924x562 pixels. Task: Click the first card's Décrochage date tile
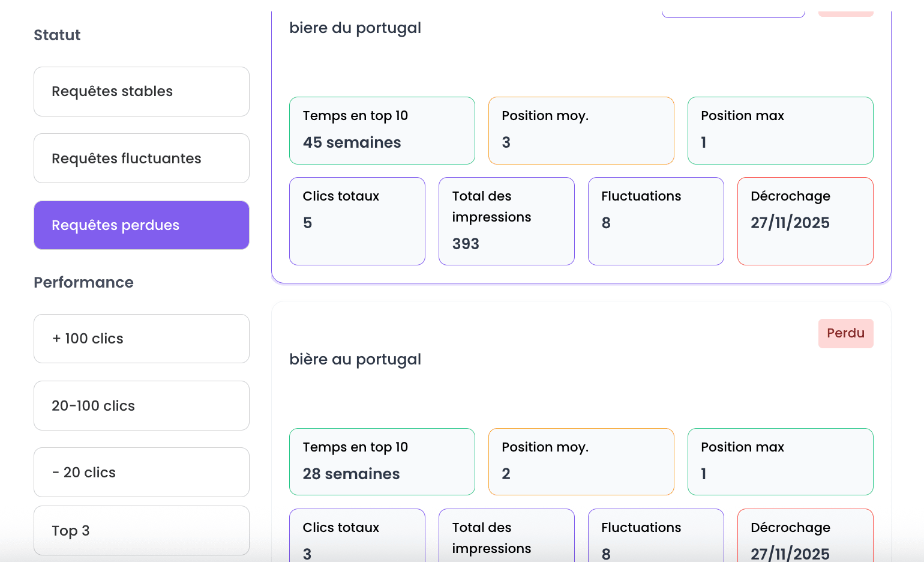[x=805, y=221]
